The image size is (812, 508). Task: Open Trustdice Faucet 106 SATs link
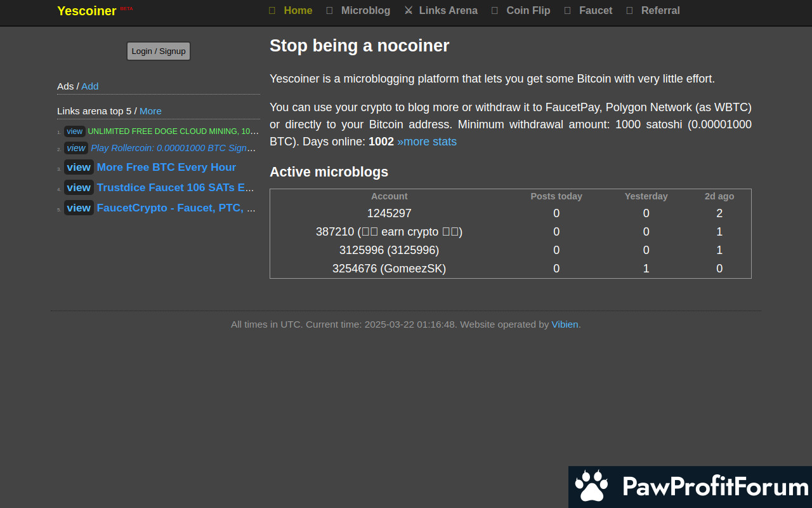pyautogui.click(x=176, y=187)
